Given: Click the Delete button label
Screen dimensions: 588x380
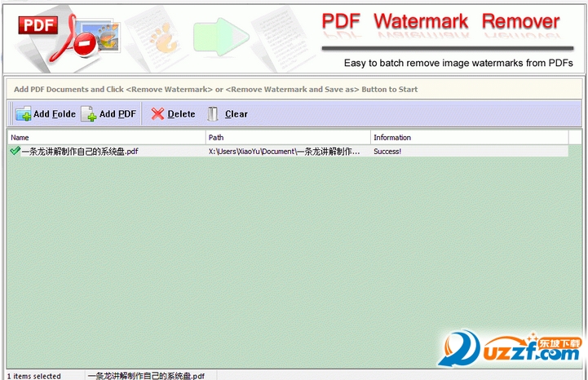Looking at the screenshot, I should tap(181, 113).
